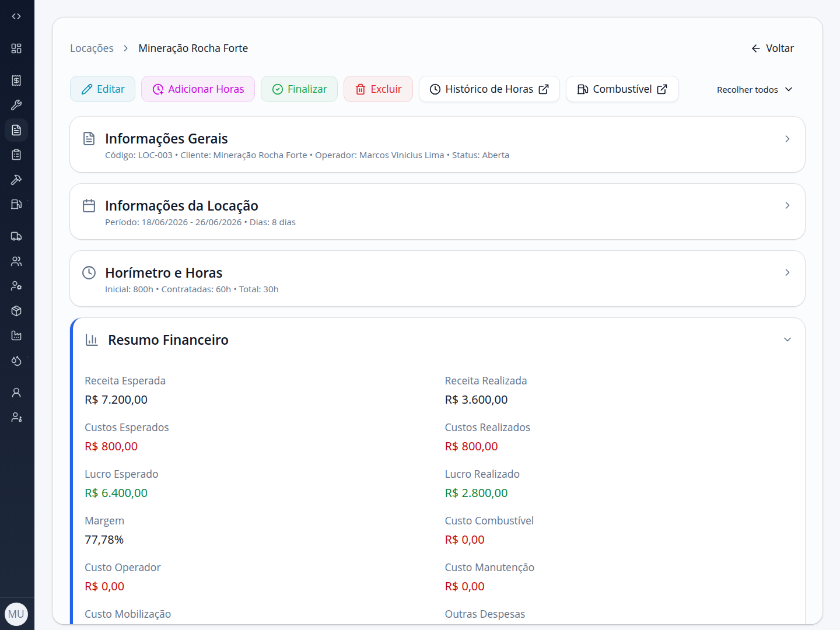
Task: Open Histórico de Horas external link
Action: [489, 89]
